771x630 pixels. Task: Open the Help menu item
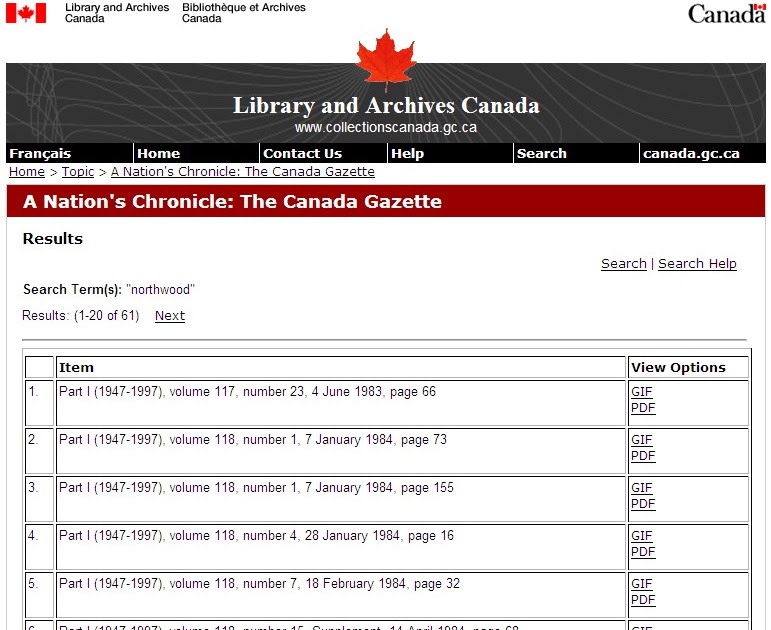pos(407,153)
